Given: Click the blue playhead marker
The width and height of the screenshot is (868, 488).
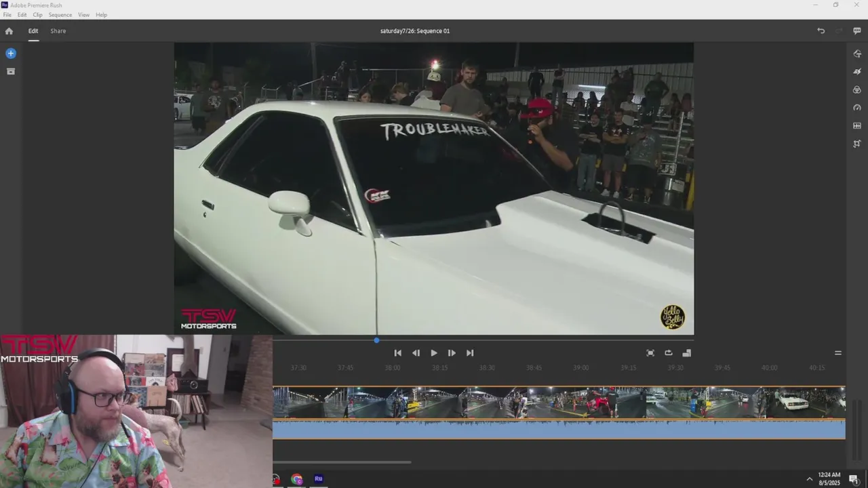Looking at the screenshot, I should (376, 340).
